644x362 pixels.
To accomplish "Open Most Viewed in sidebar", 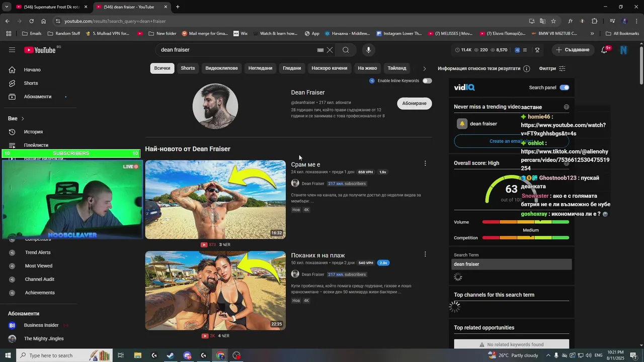I will 38,266.
